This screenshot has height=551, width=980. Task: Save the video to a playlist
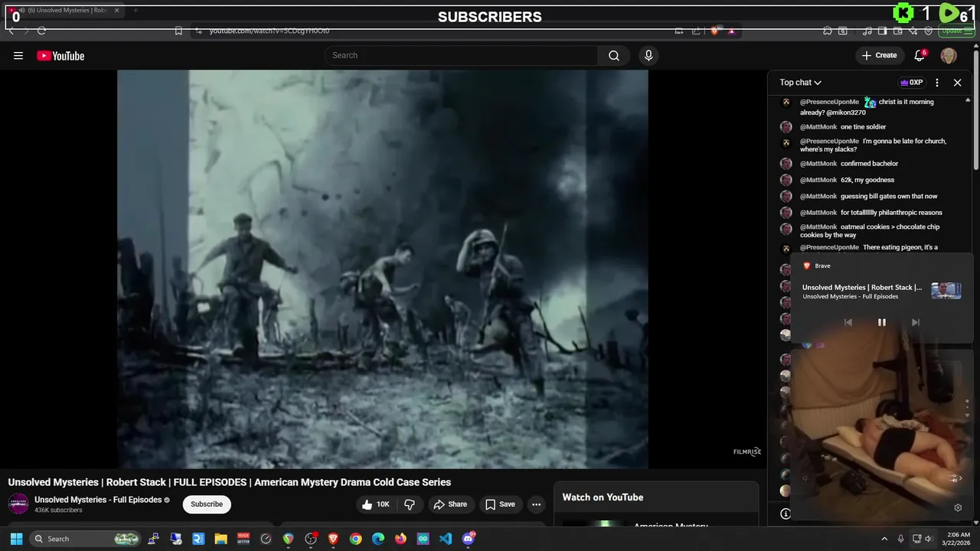pyautogui.click(x=500, y=504)
